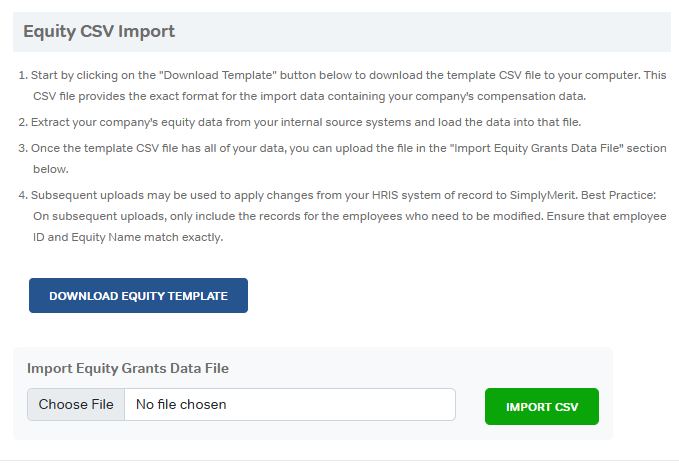Click the step number 1 list marker

click(22, 76)
